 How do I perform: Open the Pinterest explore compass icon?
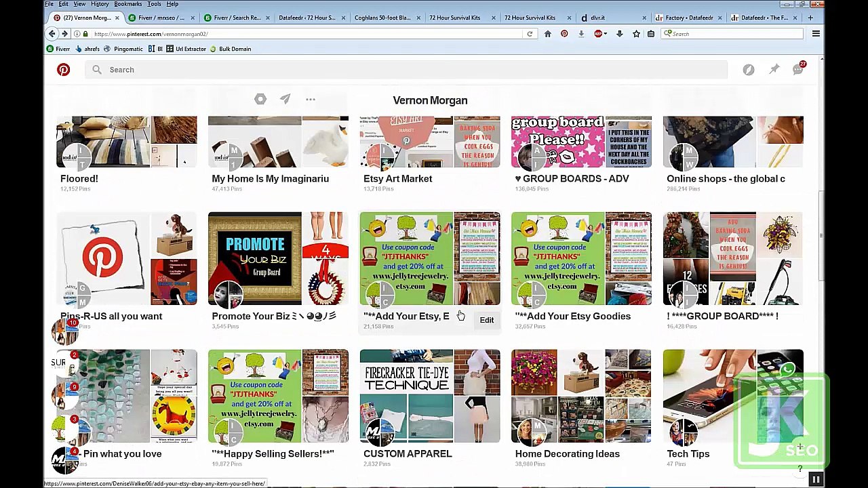pyautogui.click(x=749, y=70)
